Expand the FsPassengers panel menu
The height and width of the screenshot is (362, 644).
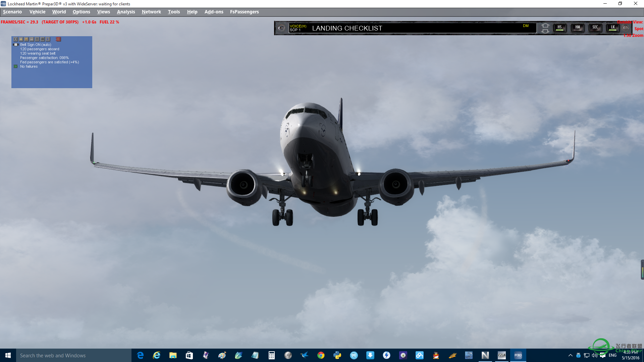(245, 11)
